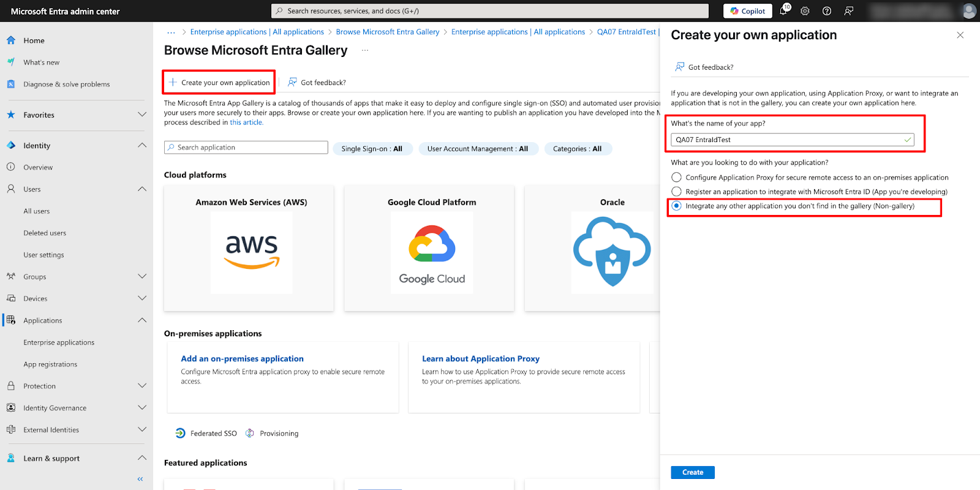Open User Account Management filter
The image size is (980, 490).
pyautogui.click(x=478, y=149)
